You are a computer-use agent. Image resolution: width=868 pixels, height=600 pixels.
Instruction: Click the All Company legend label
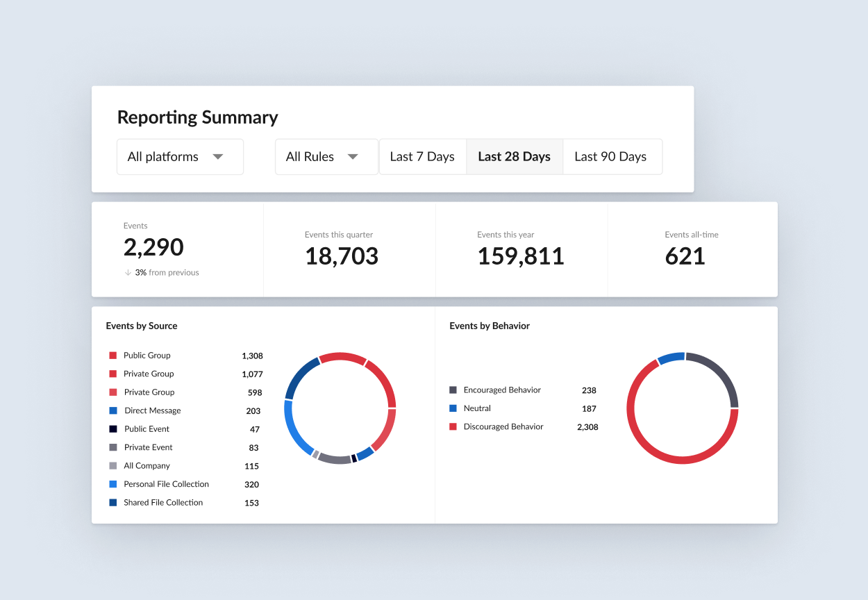147,466
